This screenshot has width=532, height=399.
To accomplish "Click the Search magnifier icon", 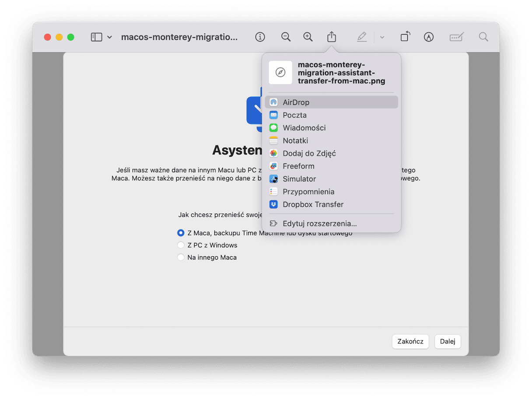I will (483, 37).
